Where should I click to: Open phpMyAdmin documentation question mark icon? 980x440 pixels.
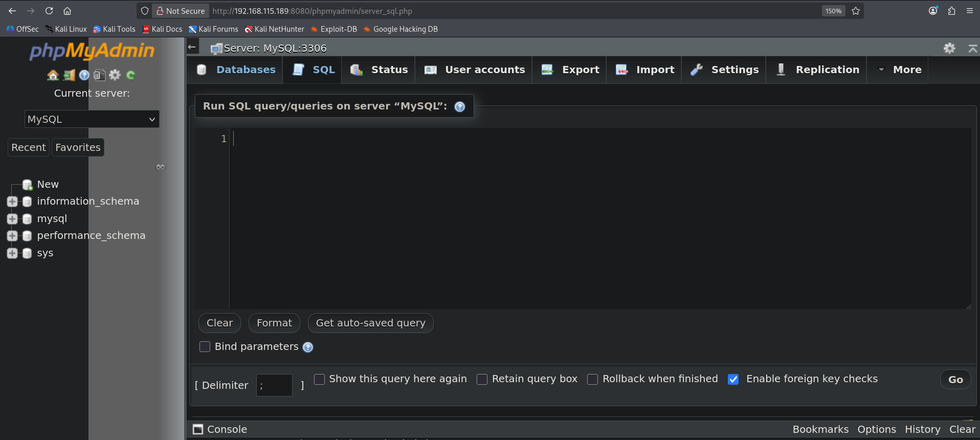(x=84, y=76)
